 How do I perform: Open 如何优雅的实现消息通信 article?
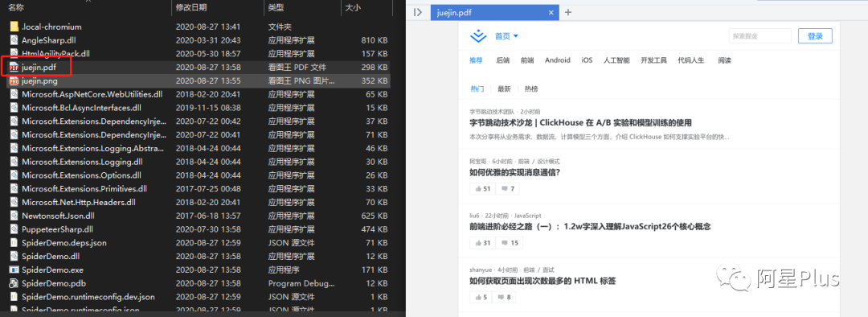click(515, 172)
